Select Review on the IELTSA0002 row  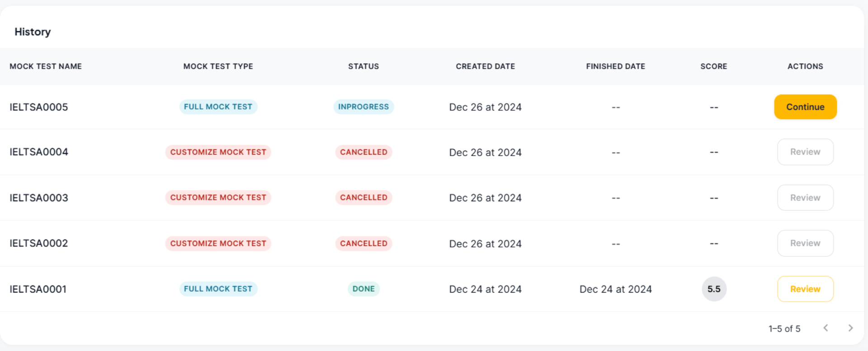coord(805,243)
